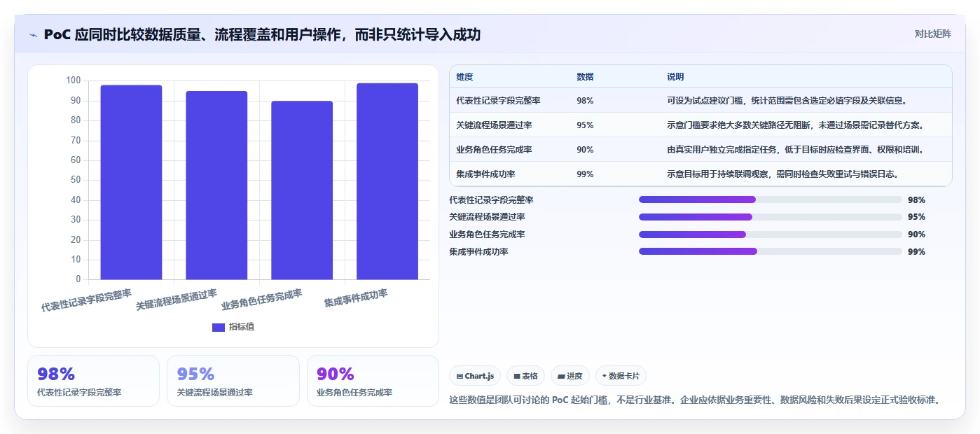Click the 对比矩阵 label at top right
The height and width of the screenshot is (434, 980).
click(933, 34)
